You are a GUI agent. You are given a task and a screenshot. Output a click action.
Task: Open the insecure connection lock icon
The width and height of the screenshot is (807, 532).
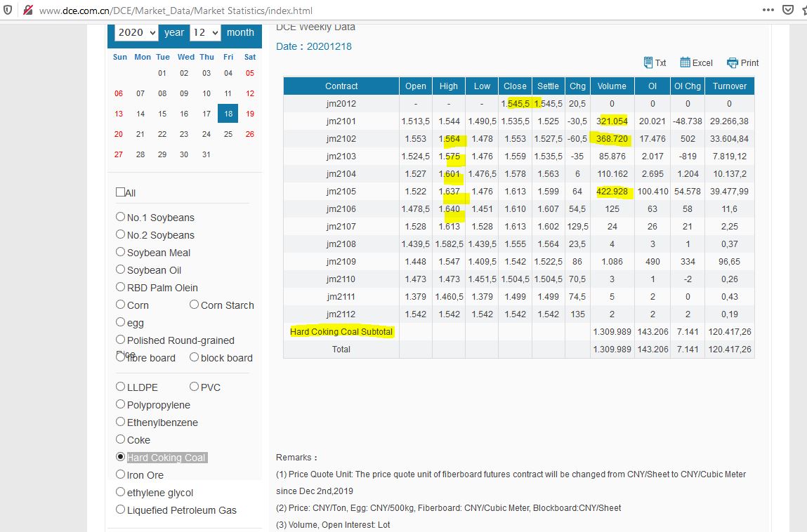(x=28, y=10)
